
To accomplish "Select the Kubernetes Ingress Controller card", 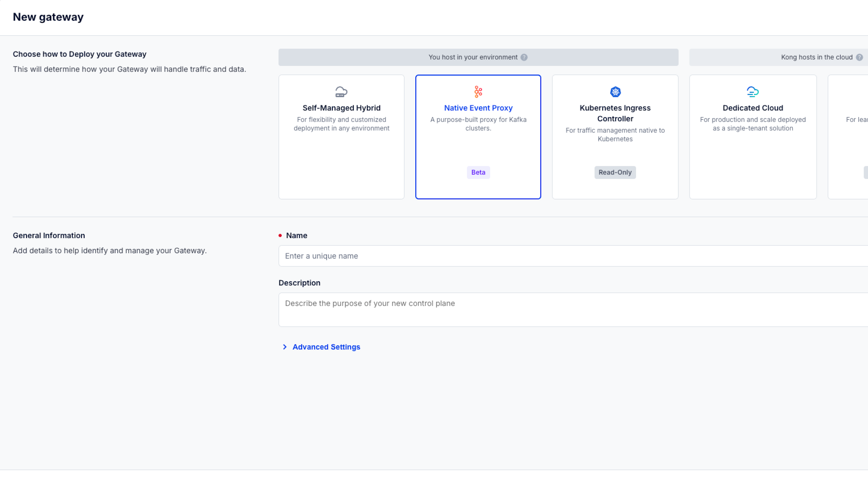I will point(615,152).
